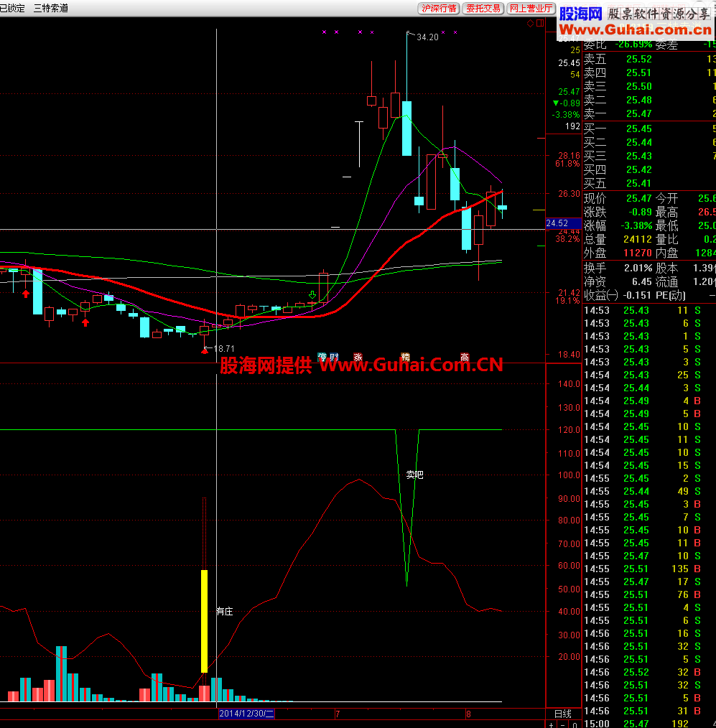Screen dimensions: 716x728
Task: Open the 网上营业厅 online hall button
Action: tap(531, 9)
